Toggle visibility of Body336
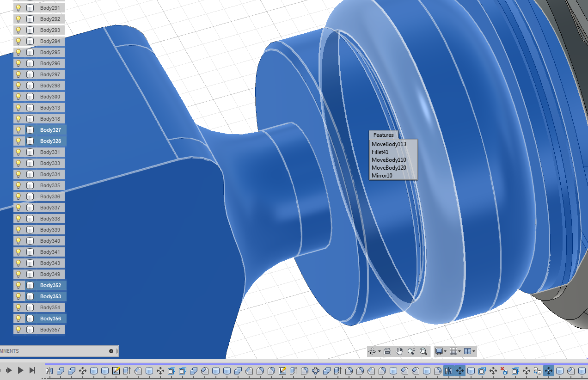The image size is (588, 380). (x=18, y=196)
